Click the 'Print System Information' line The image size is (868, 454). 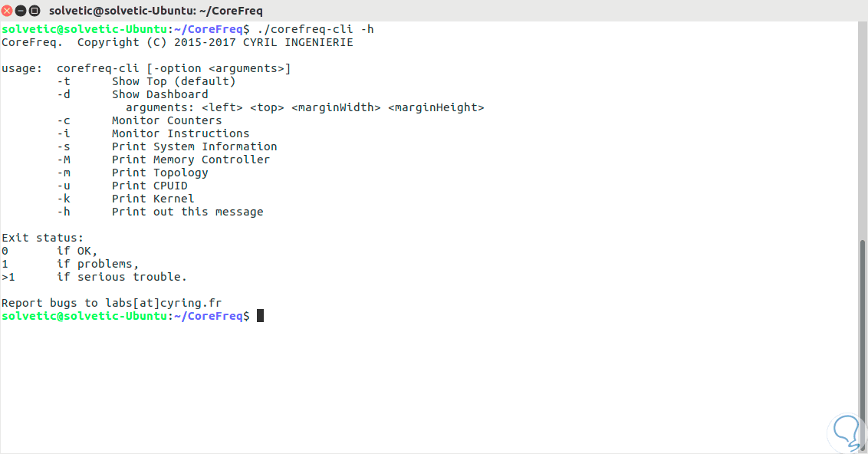[x=194, y=146]
